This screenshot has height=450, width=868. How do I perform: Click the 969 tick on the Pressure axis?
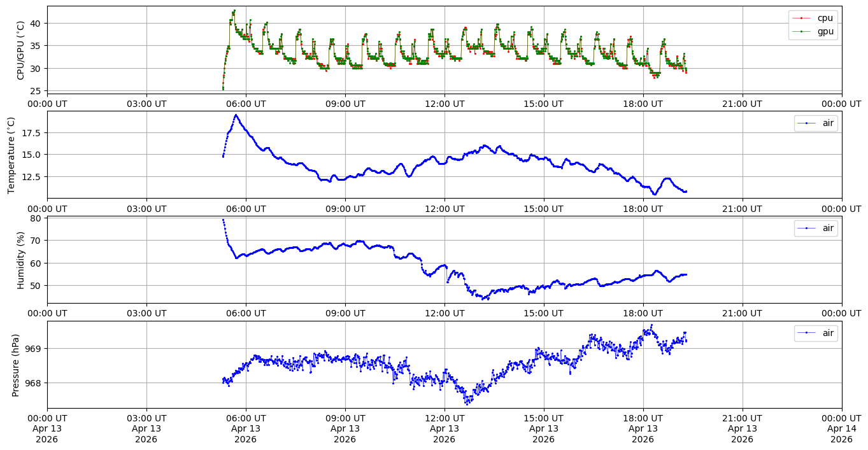point(33,349)
